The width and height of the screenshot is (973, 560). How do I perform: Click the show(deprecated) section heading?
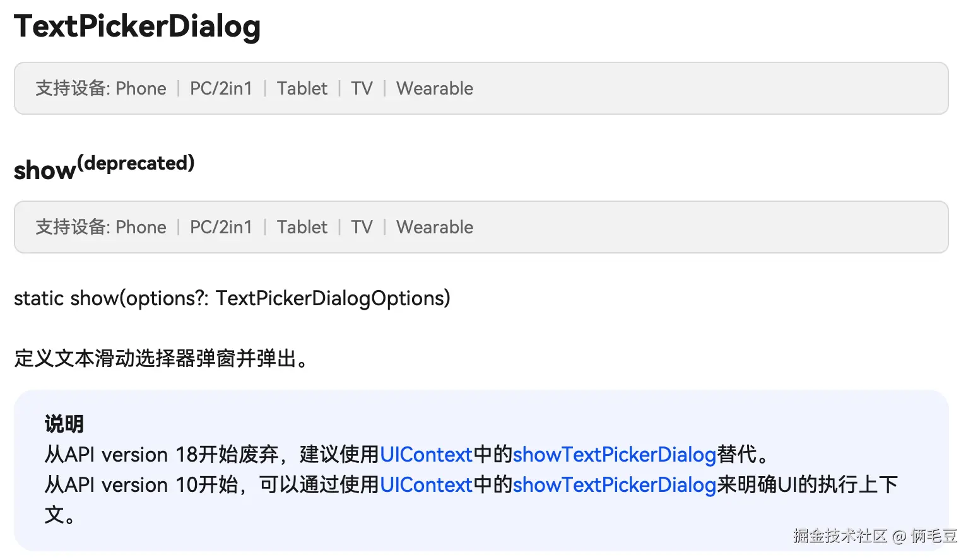point(104,168)
